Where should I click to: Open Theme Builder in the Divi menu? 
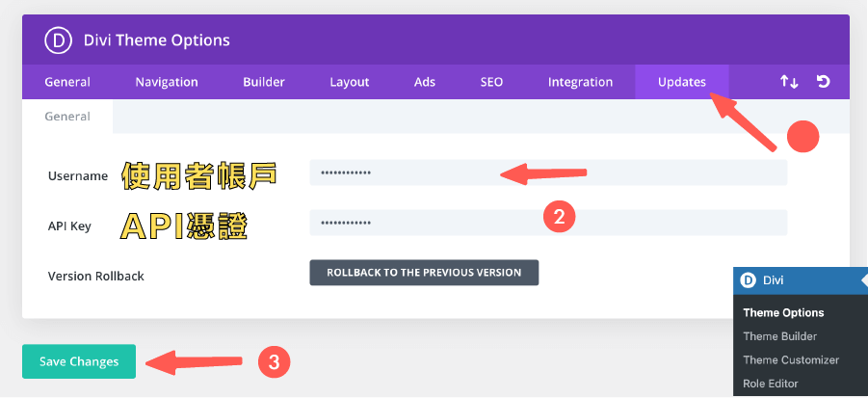point(780,336)
